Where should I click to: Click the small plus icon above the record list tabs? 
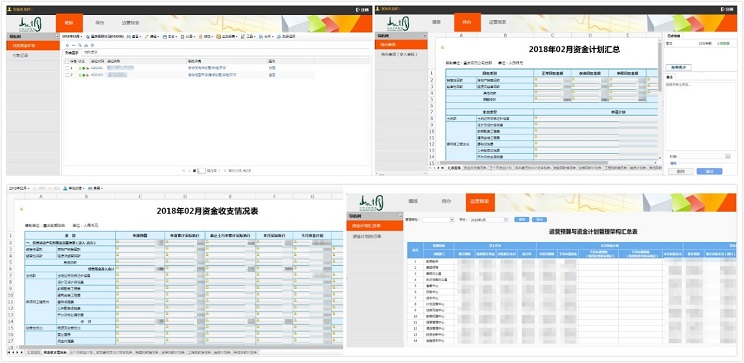coord(67,46)
